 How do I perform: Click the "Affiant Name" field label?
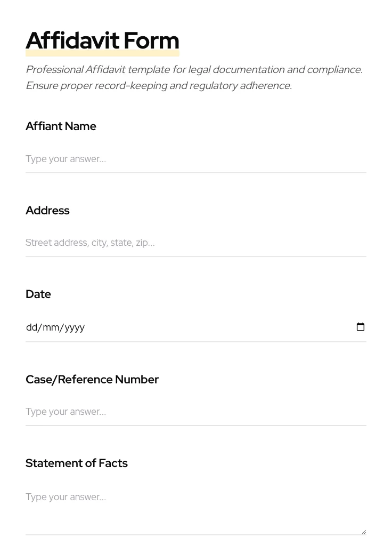pos(61,126)
